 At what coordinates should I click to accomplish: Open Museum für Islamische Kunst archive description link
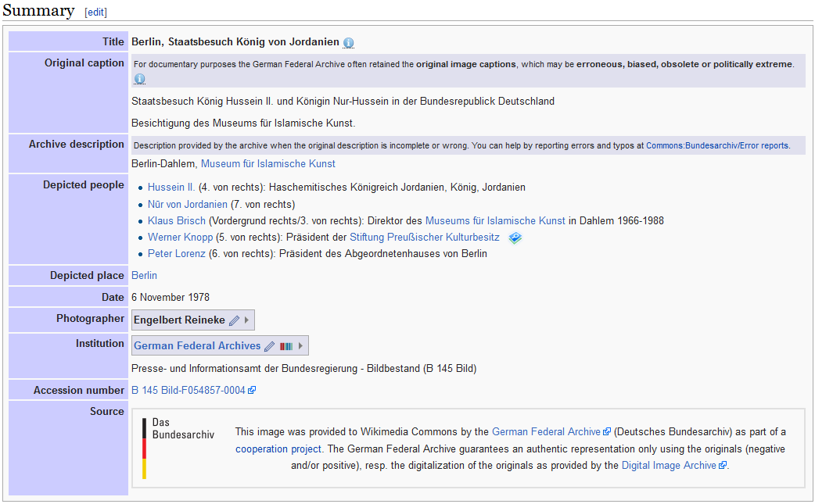coord(268,164)
